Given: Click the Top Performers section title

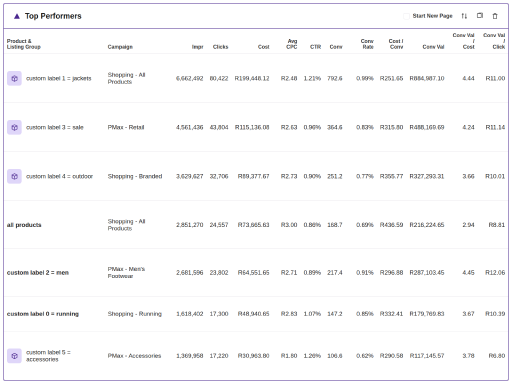Looking at the screenshot, I should [53, 16].
